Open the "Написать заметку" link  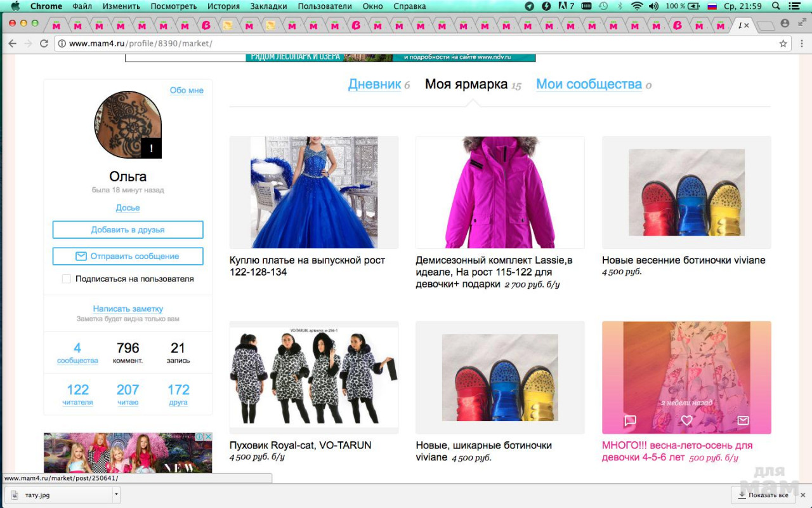pos(128,309)
